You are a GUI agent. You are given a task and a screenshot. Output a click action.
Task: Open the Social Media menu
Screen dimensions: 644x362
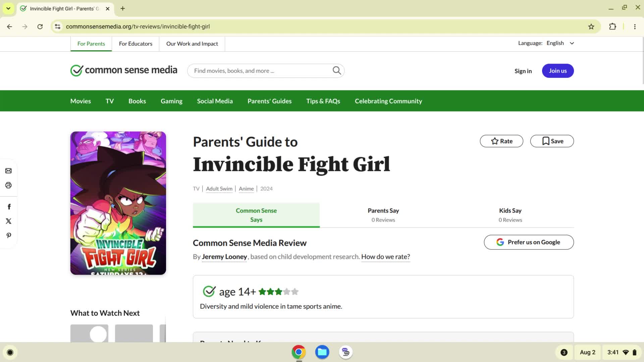215,101
